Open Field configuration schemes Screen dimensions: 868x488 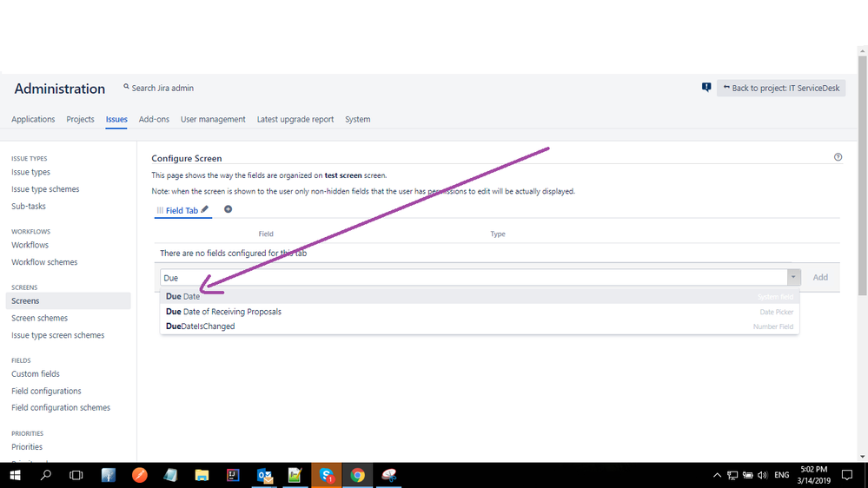[x=61, y=408]
